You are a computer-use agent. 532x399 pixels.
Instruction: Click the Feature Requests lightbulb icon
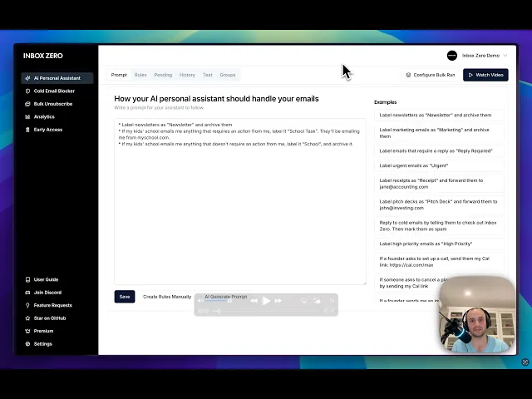pos(27,305)
